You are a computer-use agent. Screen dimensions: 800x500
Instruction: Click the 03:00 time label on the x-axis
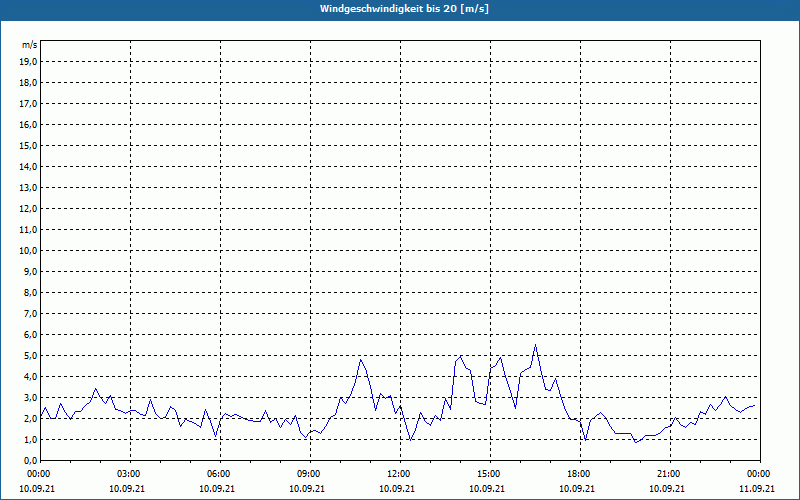pyautogui.click(x=129, y=473)
